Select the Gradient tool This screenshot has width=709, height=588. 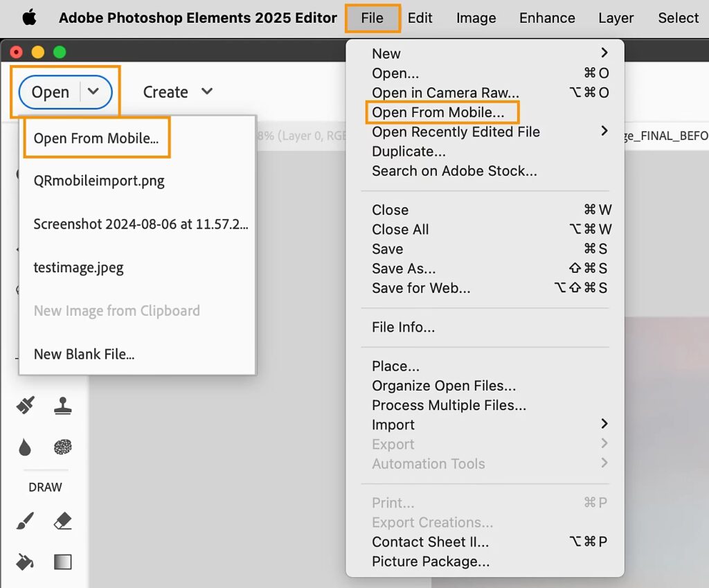(63, 562)
